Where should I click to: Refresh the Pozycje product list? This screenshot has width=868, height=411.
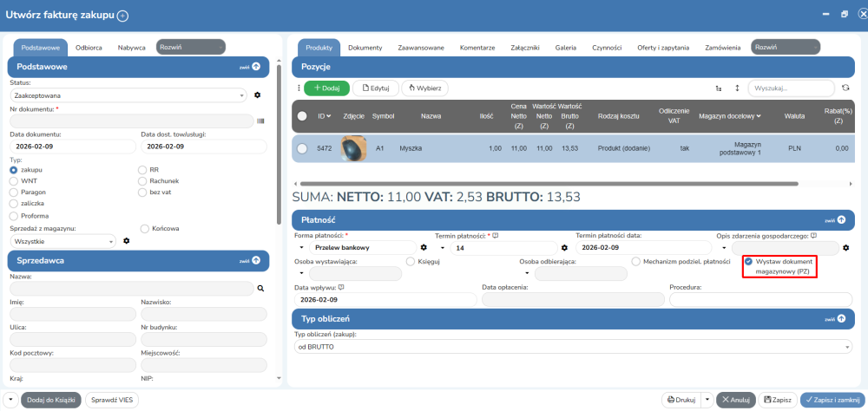(x=845, y=88)
